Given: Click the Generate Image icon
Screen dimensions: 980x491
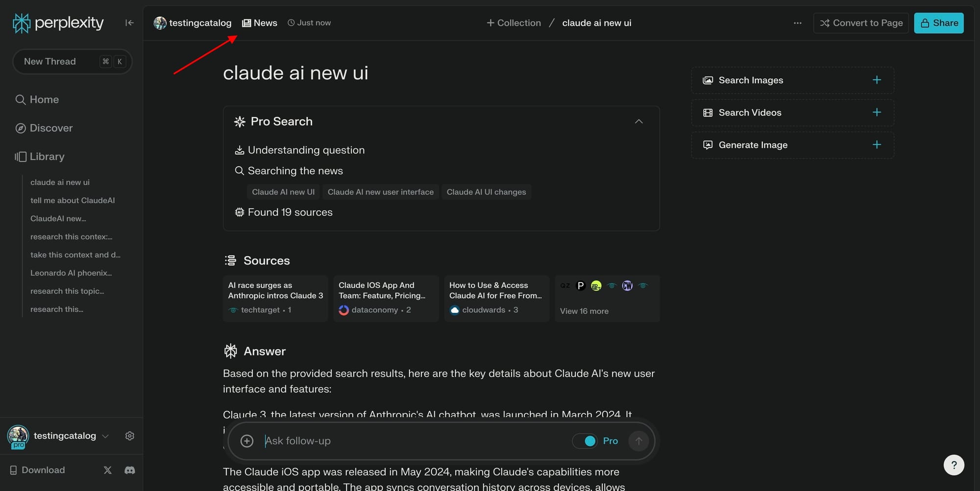Looking at the screenshot, I should click(x=708, y=145).
